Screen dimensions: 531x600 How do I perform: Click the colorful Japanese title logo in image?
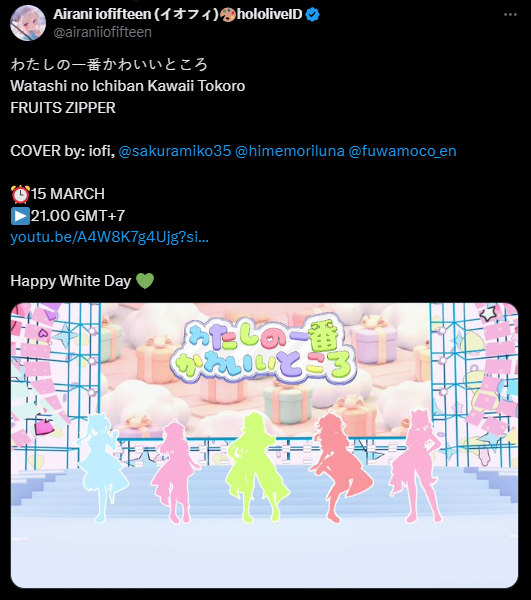pos(264,352)
